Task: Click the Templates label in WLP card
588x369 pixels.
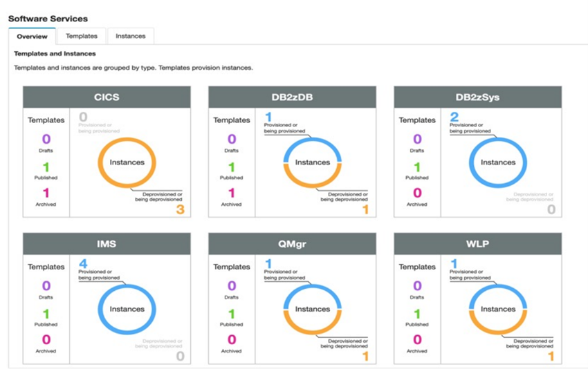Action: (x=417, y=267)
